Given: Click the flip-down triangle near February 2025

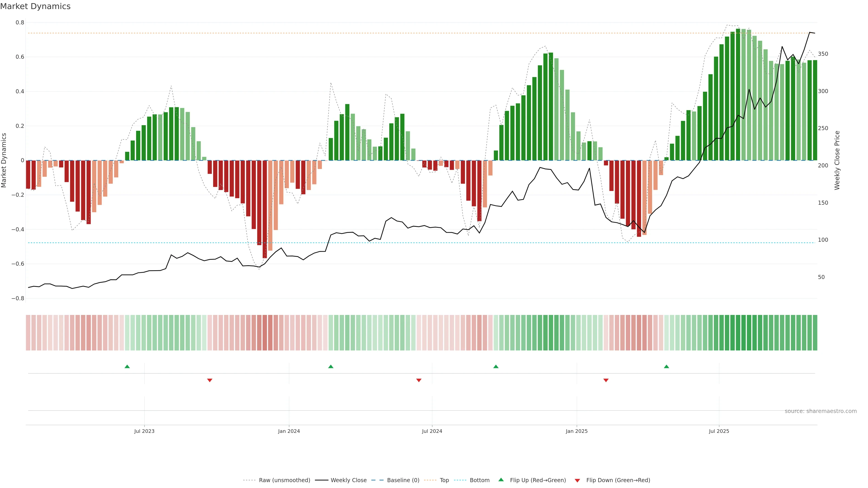Looking at the screenshot, I should point(606,380).
